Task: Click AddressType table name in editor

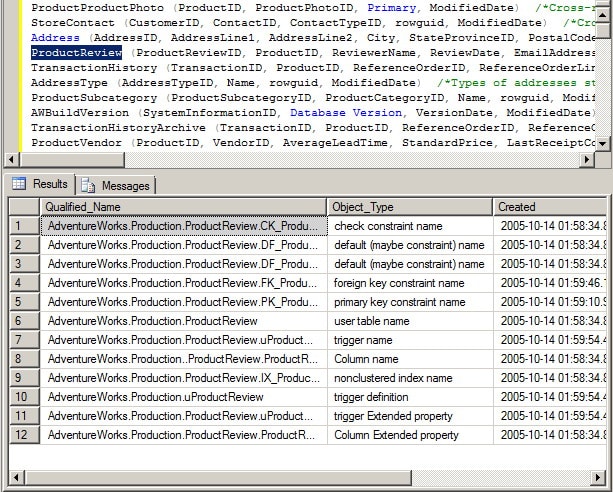Action: 69,83
